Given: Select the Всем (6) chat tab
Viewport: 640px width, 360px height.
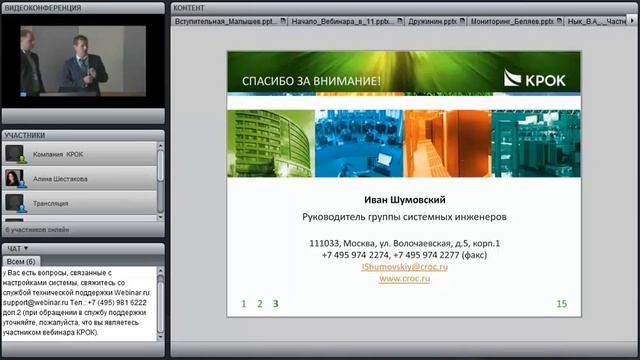Looking at the screenshot, I should pos(21,261).
